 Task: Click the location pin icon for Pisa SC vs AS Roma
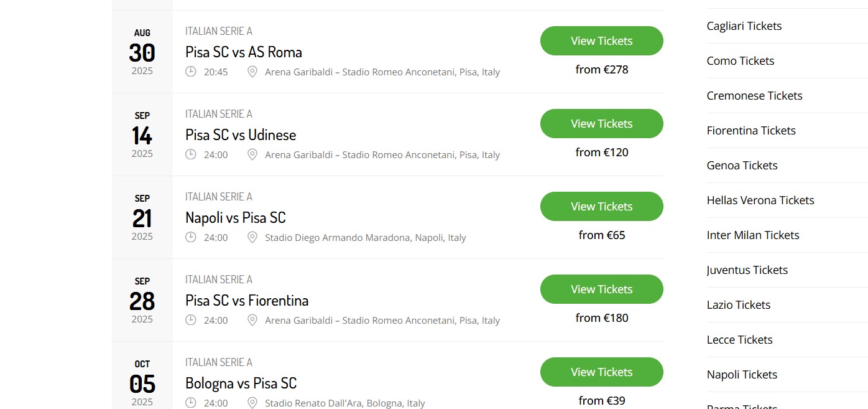coord(252,72)
